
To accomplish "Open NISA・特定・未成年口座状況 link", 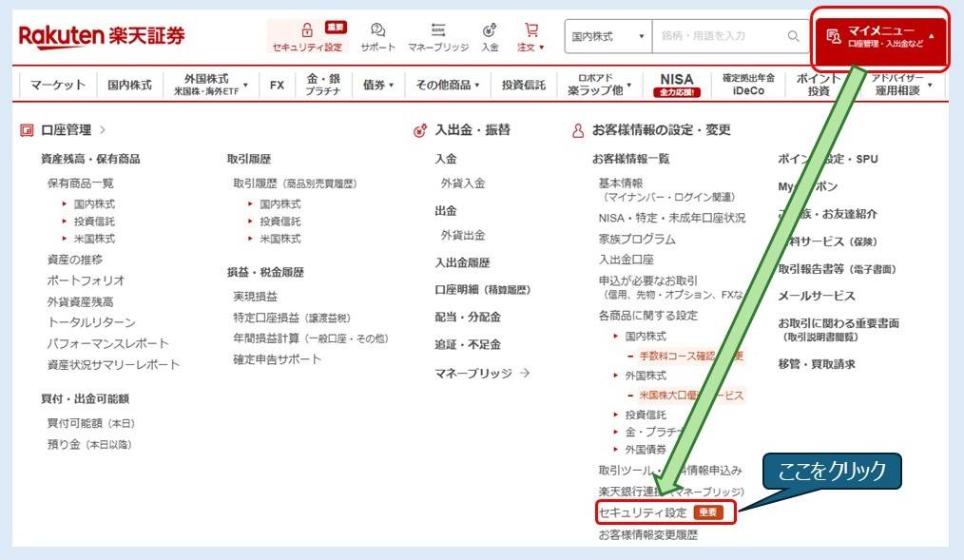I will [x=672, y=219].
